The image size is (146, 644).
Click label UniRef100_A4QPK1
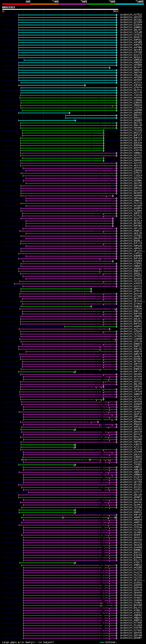(x=131, y=326)
